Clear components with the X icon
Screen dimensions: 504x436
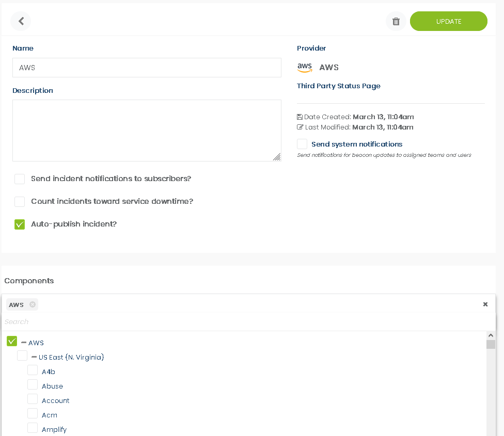click(485, 304)
